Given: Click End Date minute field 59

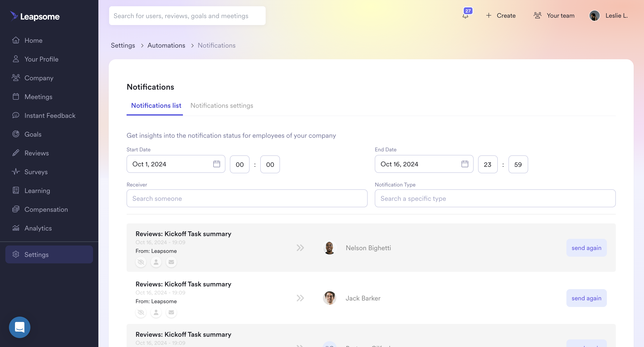Looking at the screenshot, I should coord(518,165).
